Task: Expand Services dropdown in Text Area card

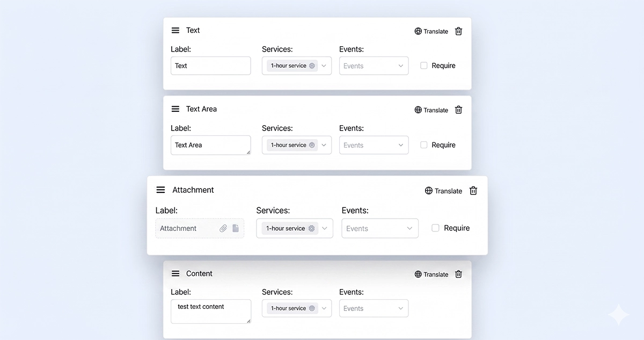Action: click(297, 145)
